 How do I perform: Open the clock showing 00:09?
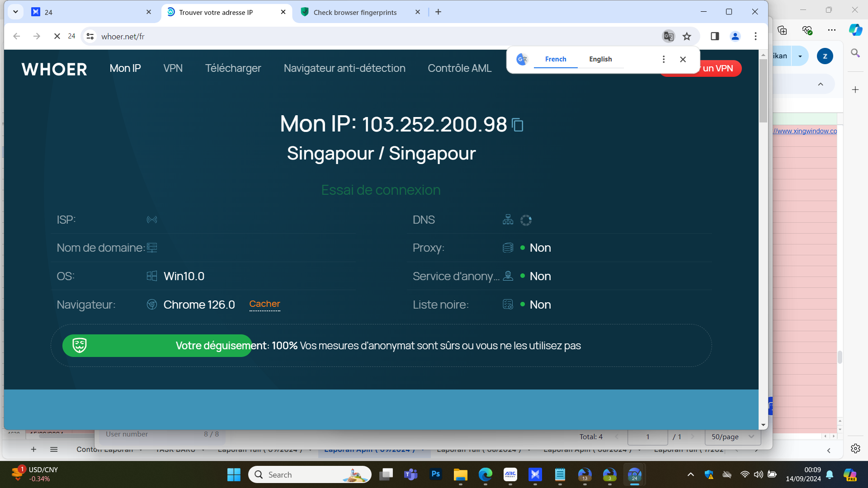coord(803,474)
